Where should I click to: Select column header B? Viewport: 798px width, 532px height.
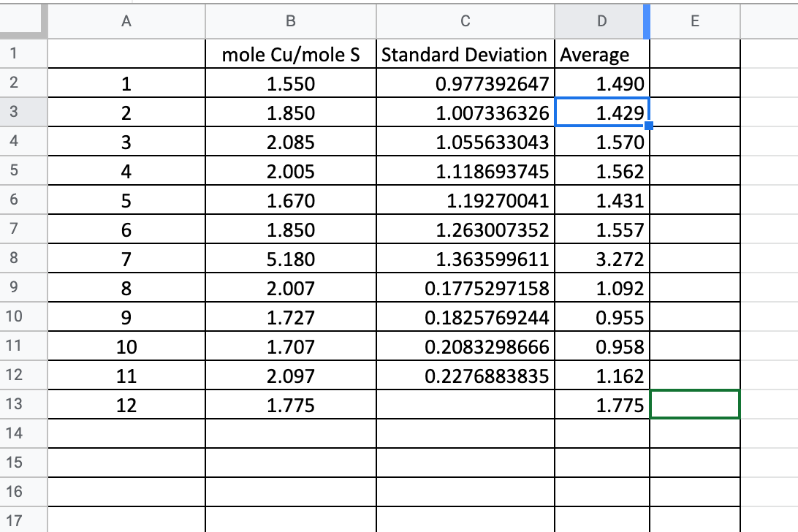click(x=291, y=21)
